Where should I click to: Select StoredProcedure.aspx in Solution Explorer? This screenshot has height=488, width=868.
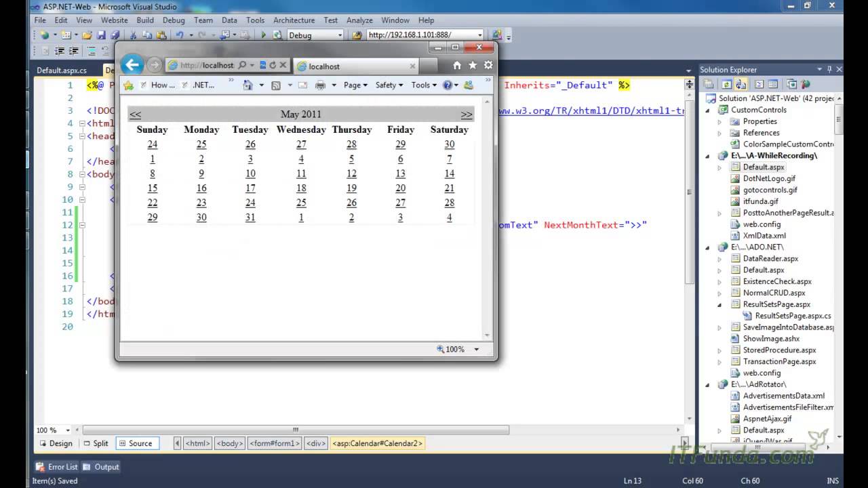[x=779, y=350]
